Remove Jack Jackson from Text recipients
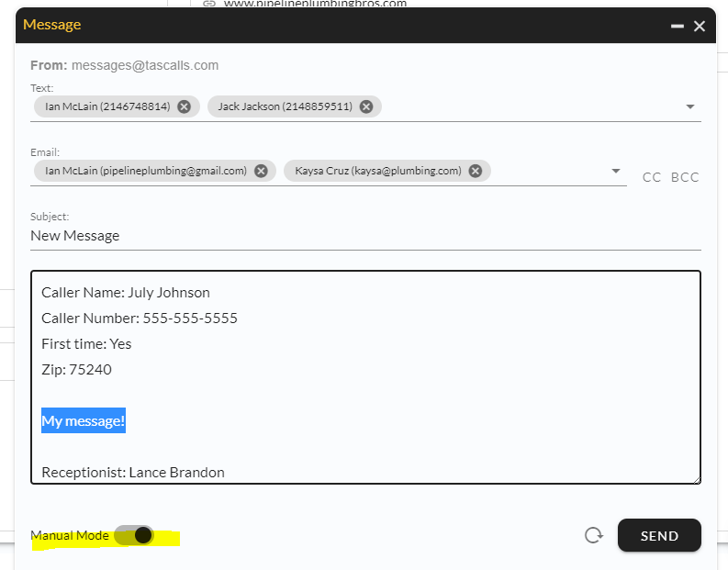Viewport: 728px width, 570px height. point(366,106)
